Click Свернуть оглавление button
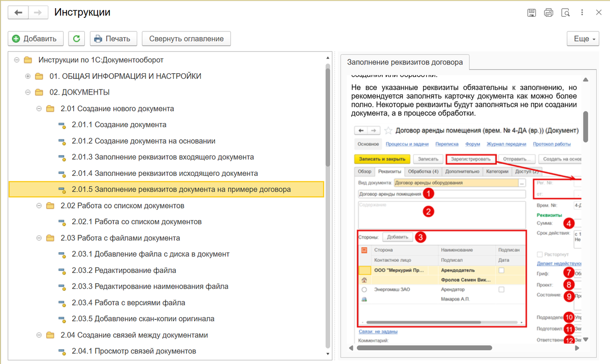The height and width of the screenshot is (364, 610). click(x=186, y=39)
